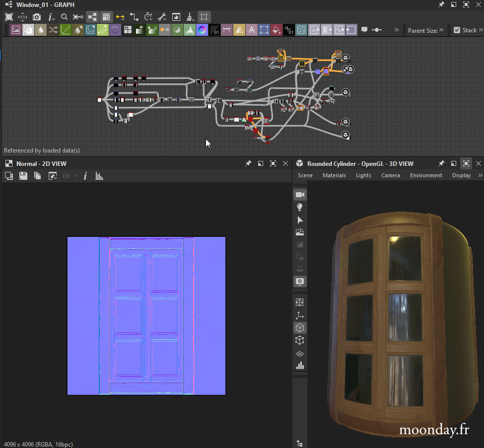Click the normal map preview image
The image size is (484, 448).
click(x=146, y=315)
